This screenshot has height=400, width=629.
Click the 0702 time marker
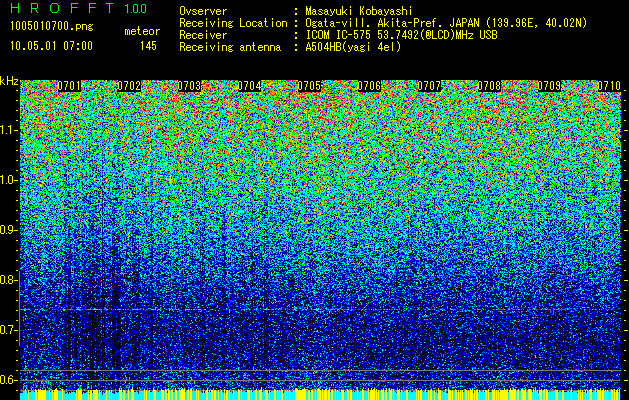pos(129,86)
